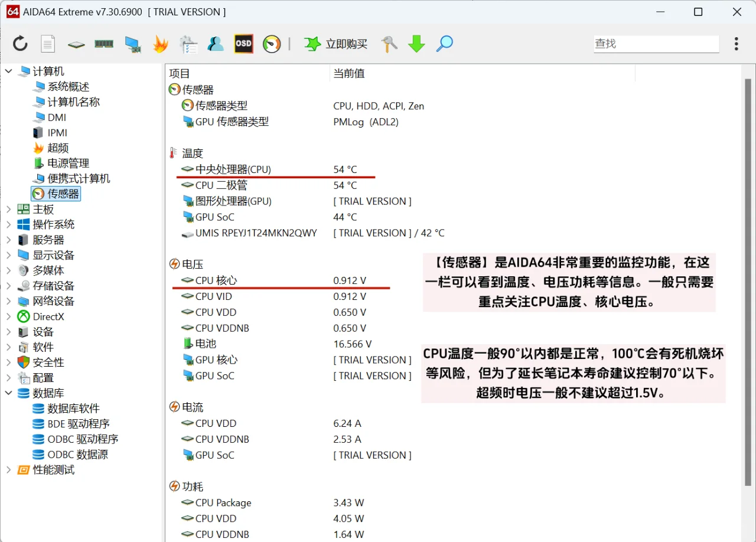This screenshot has width=756, height=542.
Task: Launch the flame stability test toolbar icon
Action: click(x=160, y=44)
